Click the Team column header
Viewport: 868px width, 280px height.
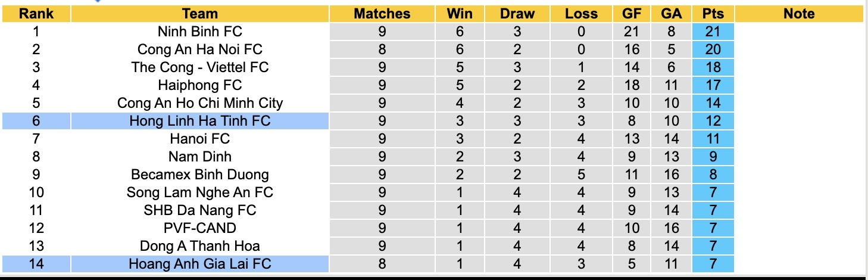[200, 14]
